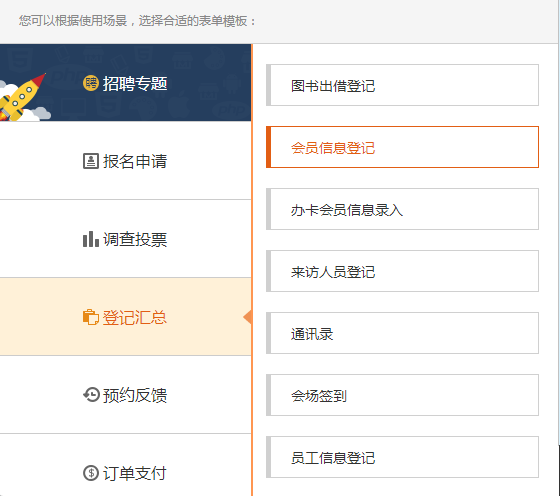Select the 预约反馈 category
The image size is (560, 496).
(x=125, y=395)
